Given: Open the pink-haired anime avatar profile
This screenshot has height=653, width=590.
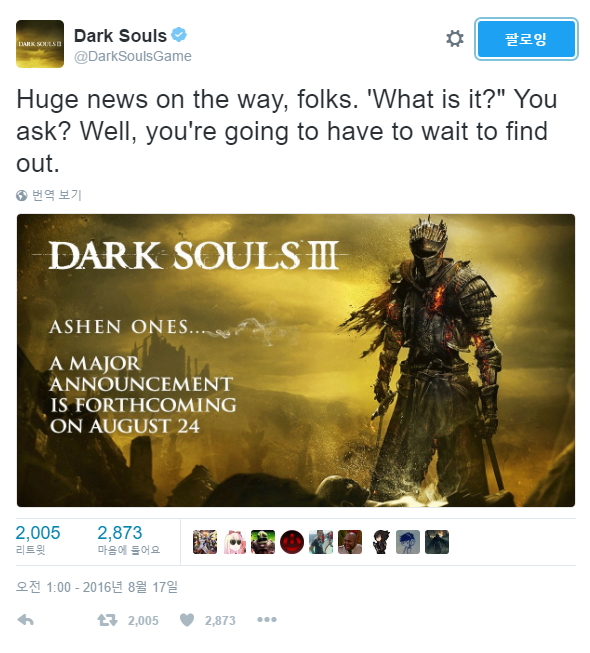Looking at the screenshot, I should pos(234,542).
